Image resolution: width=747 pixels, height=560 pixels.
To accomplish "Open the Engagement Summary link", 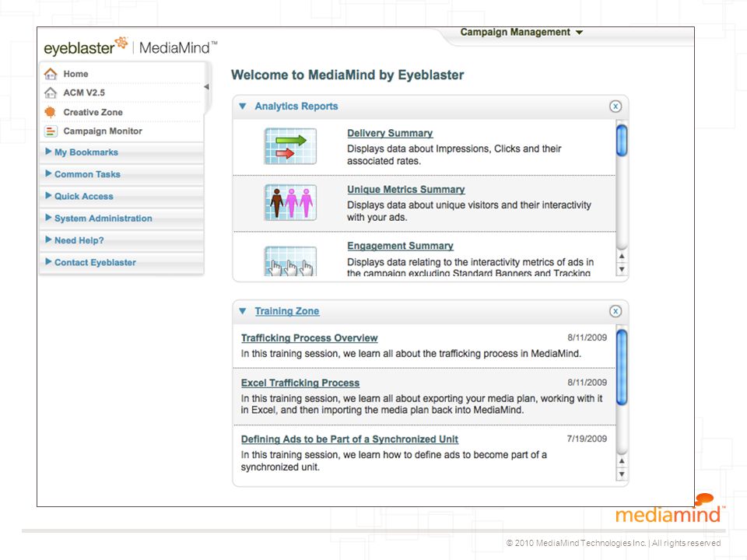I will 400,246.
